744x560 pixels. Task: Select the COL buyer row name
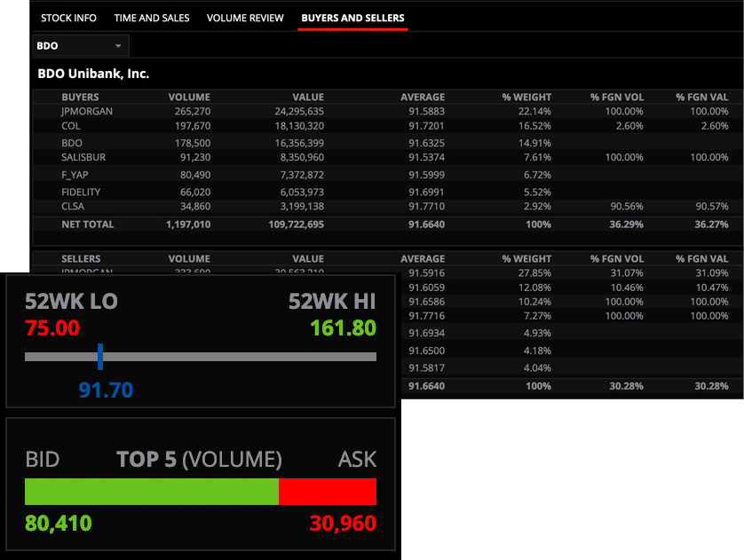pos(71,126)
